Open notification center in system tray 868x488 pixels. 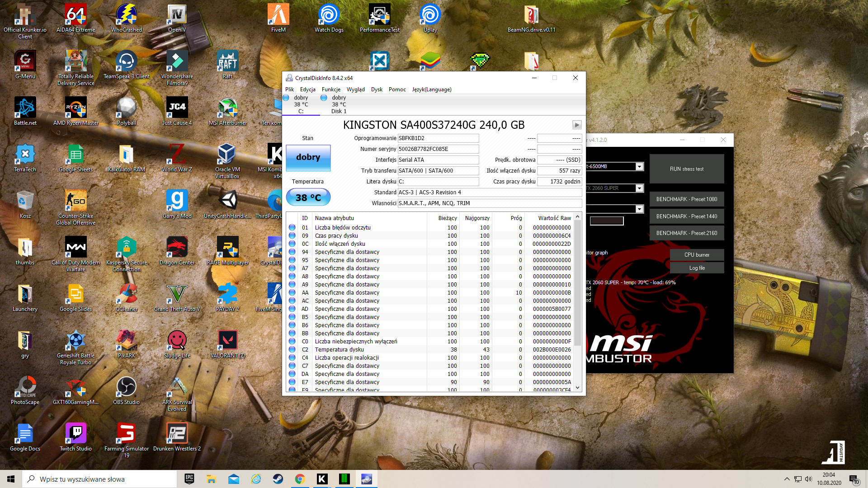click(x=854, y=479)
